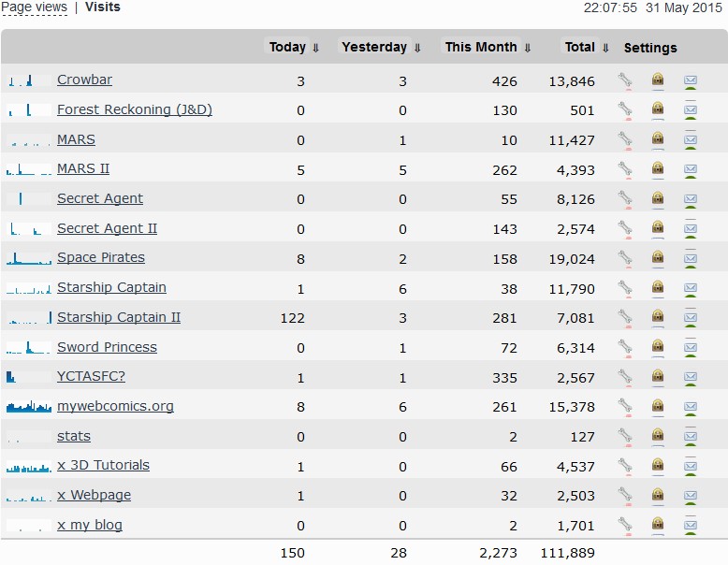This screenshot has width=728, height=565.
Task: Click the lock icon for YCTASFC?
Action: 658,377
